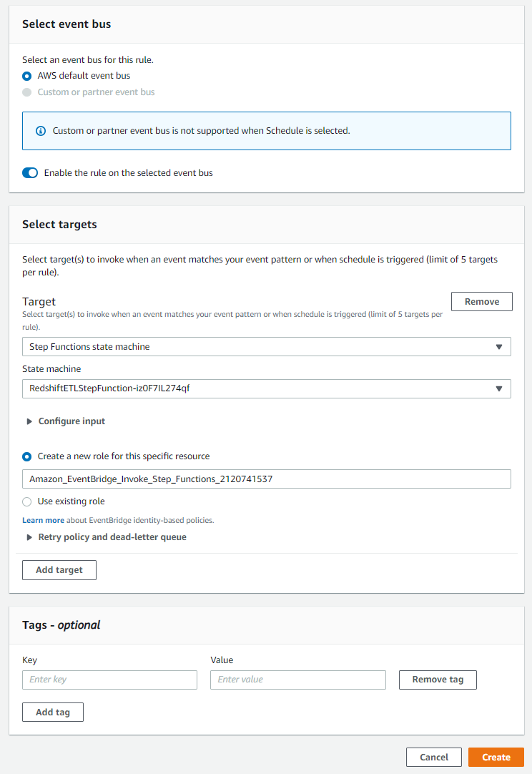
Task: Open the Step Functions state machine target dropdown
Action: point(266,347)
